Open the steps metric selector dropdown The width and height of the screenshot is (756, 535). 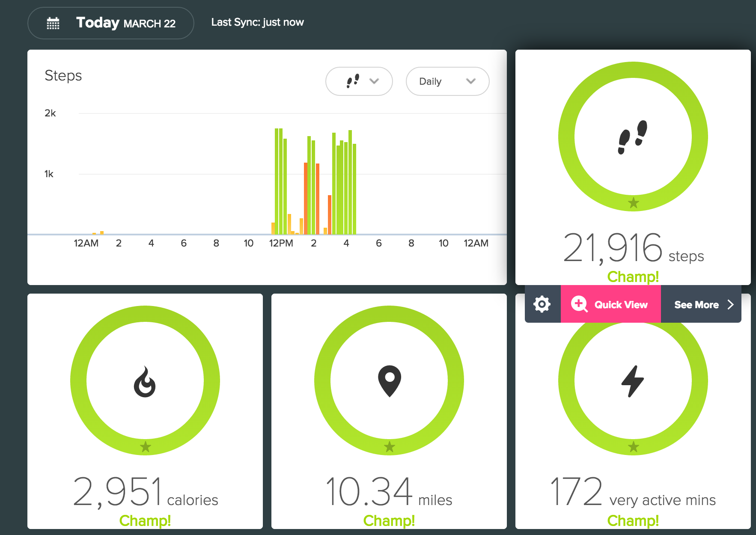tap(359, 81)
